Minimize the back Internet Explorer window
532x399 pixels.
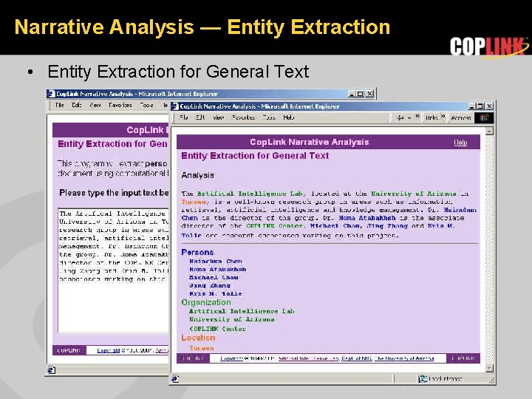tap(352, 94)
